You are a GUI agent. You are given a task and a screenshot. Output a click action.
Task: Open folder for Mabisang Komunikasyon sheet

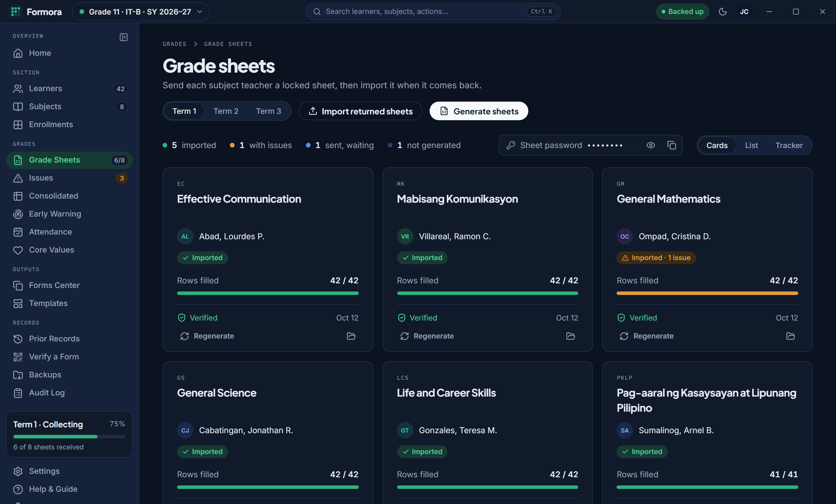pyautogui.click(x=571, y=336)
